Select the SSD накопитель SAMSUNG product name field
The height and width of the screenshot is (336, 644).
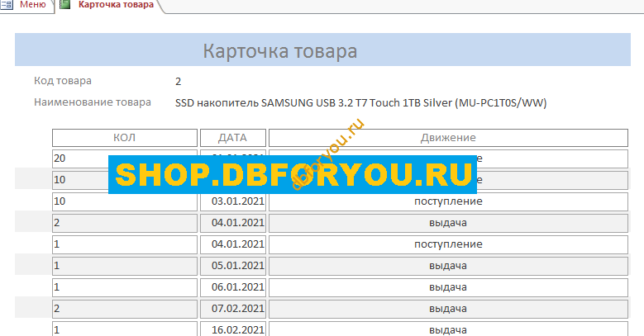pos(360,102)
